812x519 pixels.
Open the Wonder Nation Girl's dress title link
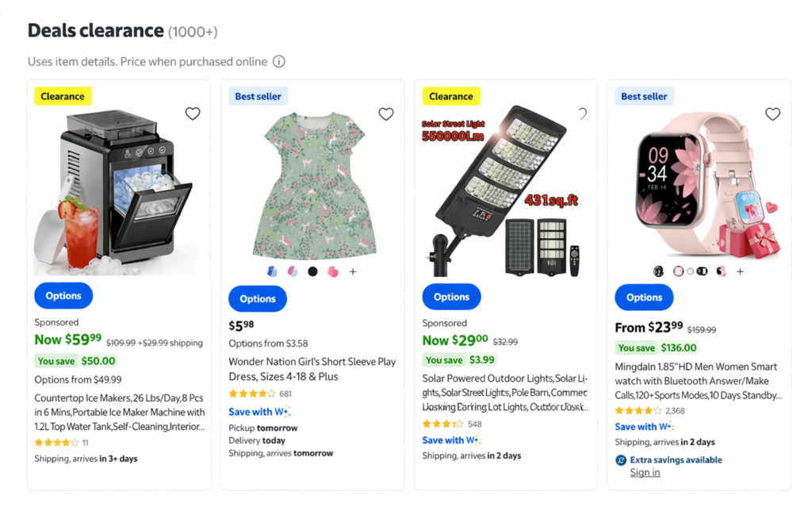click(312, 368)
